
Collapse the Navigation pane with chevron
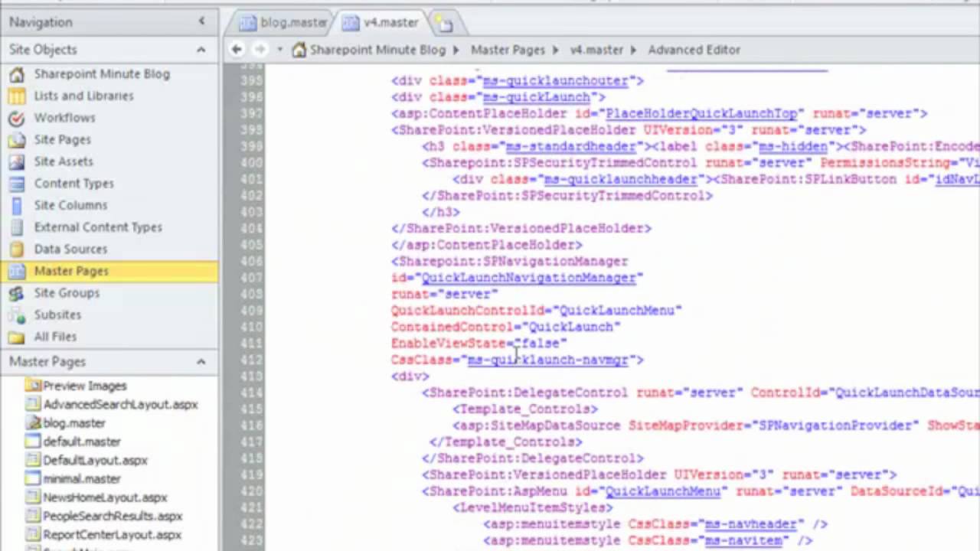tap(201, 22)
